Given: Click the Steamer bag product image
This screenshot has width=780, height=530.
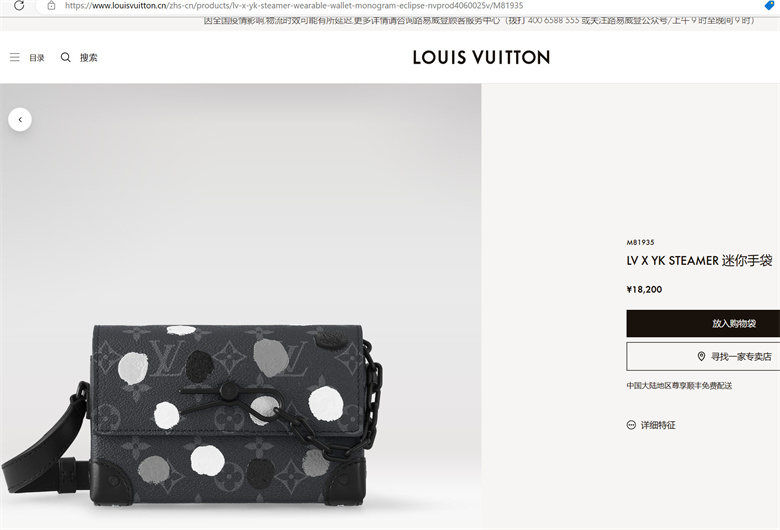Looking at the screenshot, I should click(x=193, y=416).
